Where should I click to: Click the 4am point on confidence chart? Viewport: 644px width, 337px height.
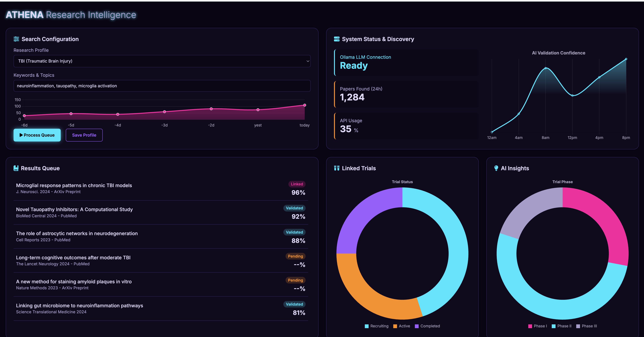[519, 114]
